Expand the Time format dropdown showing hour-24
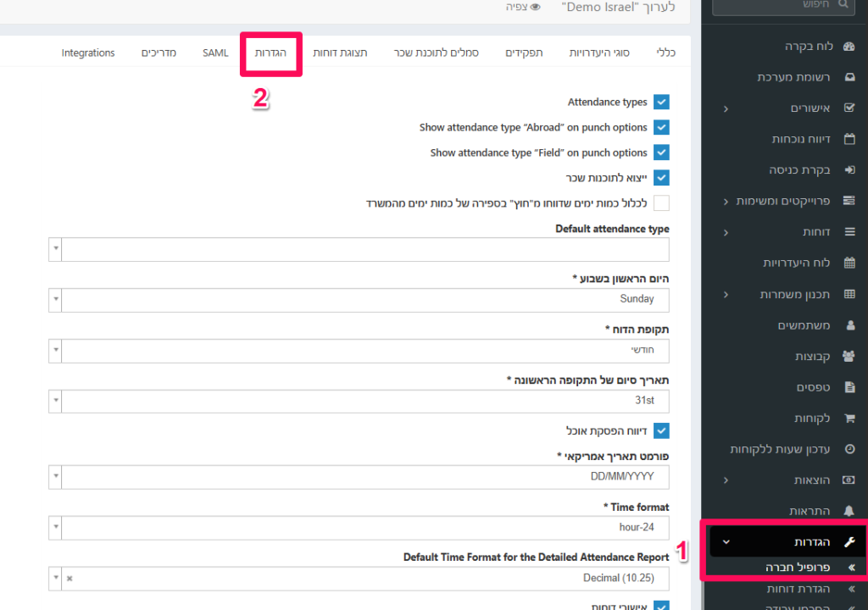Viewport: 868px width, 610px height. click(359, 528)
